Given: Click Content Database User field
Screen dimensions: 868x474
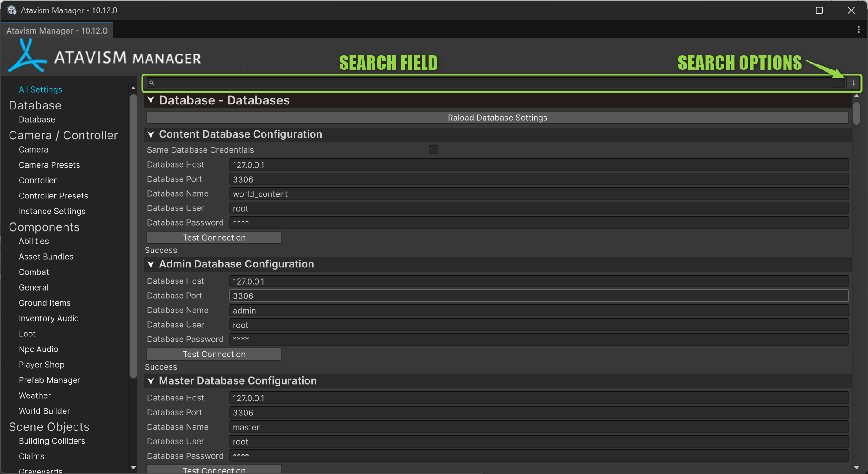Looking at the screenshot, I should pyautogui.click(x=539, y=208).
